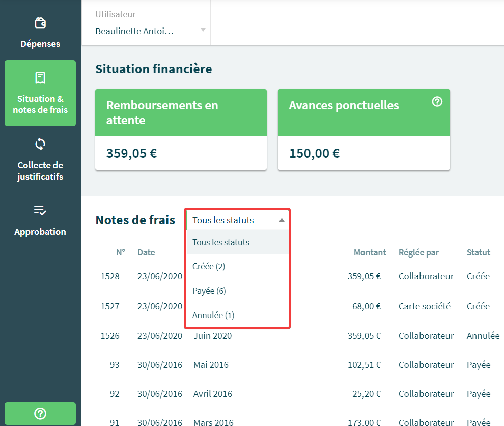Open expense report number 1526
This screenshot has height=426, width=504.
(110, 336)
